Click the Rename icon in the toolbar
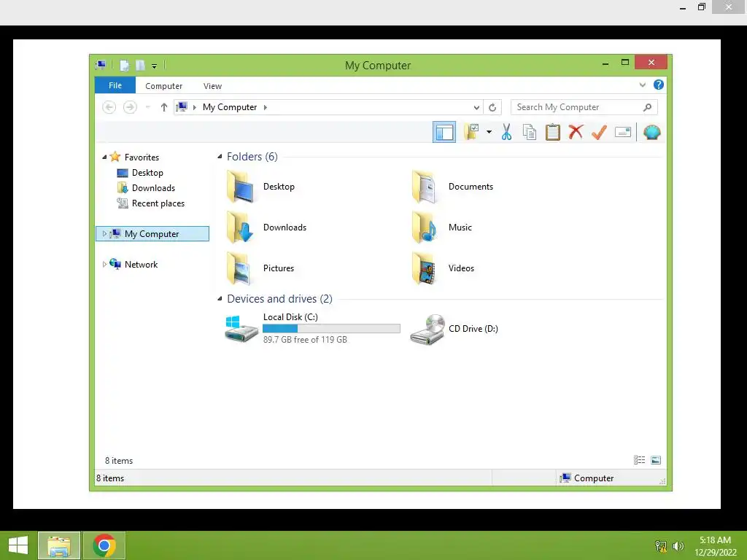 pos(623,132)
